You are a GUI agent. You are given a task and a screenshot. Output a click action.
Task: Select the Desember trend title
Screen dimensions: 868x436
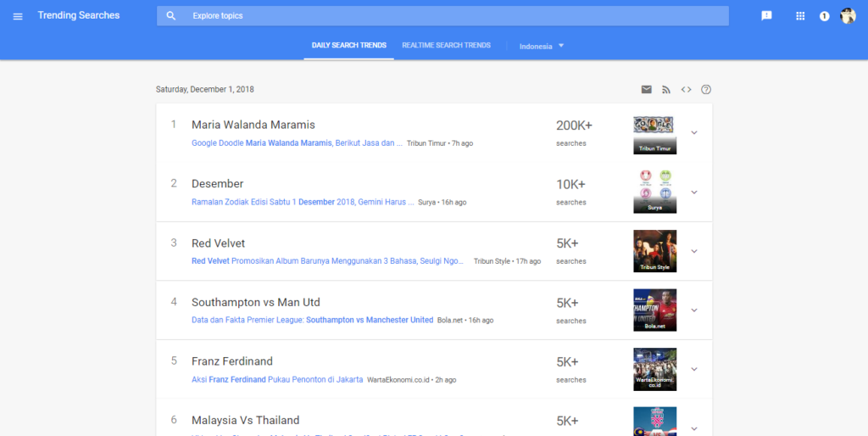coord(218,184)
